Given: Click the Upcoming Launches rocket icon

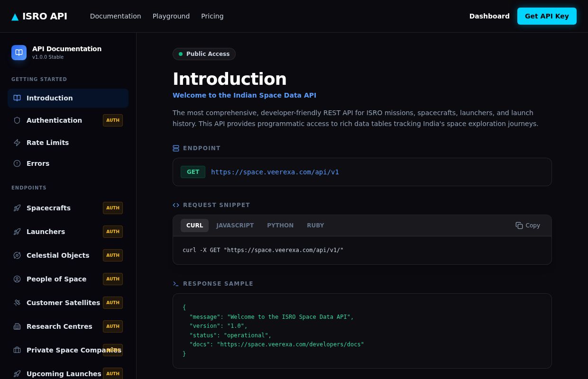Looking at the screenshot, I should (x=17, y=374).
